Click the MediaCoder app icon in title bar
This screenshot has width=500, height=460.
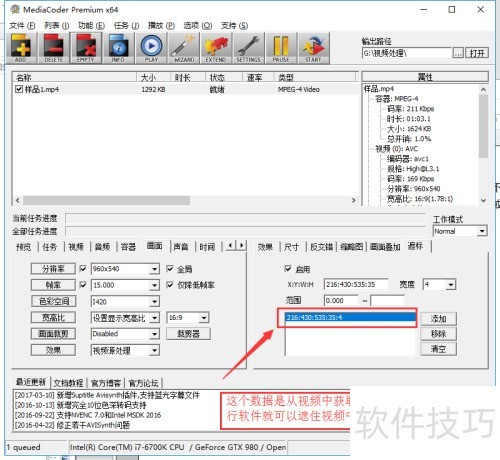pos(15,9)
